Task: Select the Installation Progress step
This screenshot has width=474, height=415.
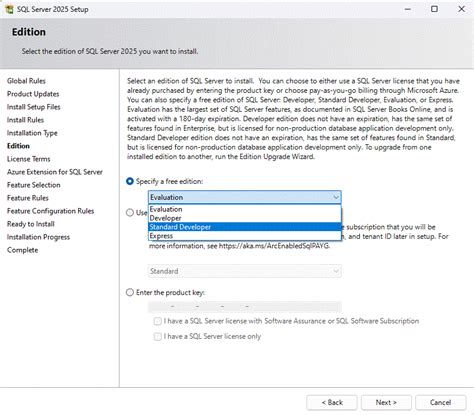Action: 38,237
